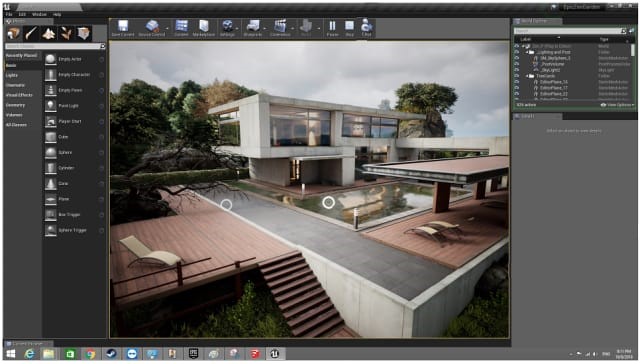Select the Box Trigger item
The width and height of the screenshot is (640, 364).
click(x=74, y=214)
